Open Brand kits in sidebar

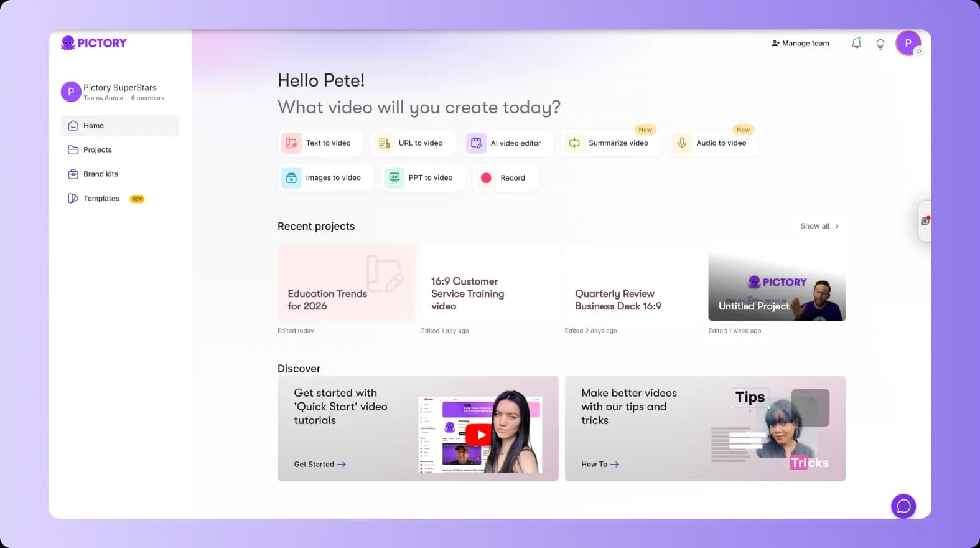(120, 174)
